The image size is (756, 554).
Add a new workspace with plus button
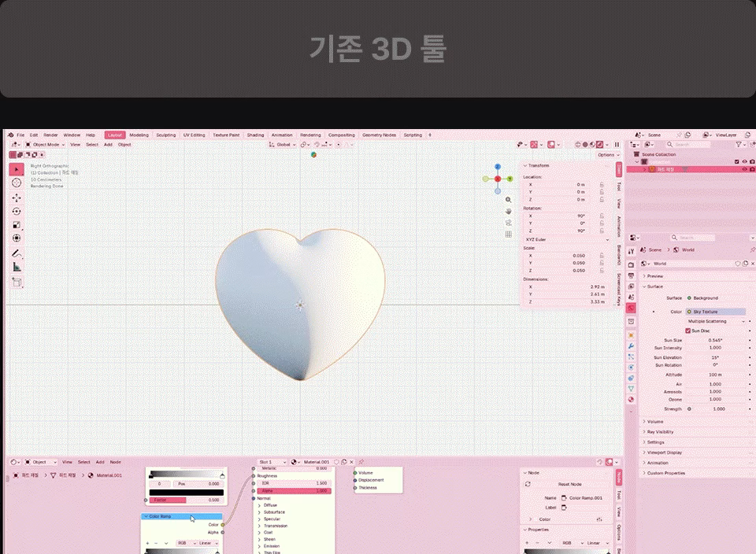430,135
